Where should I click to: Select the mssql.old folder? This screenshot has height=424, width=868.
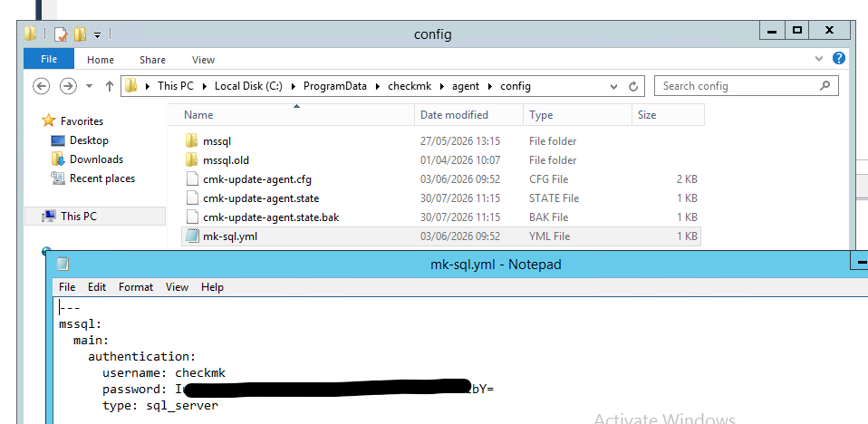(226, 160)
